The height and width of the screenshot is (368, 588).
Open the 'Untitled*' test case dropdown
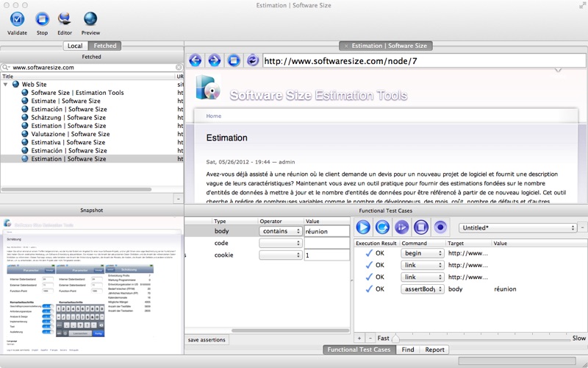[517, 228]
